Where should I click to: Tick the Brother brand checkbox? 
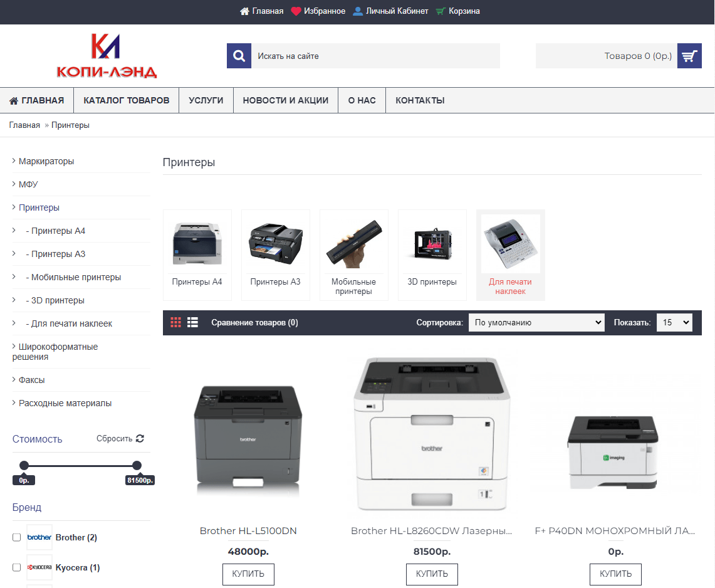17,537
